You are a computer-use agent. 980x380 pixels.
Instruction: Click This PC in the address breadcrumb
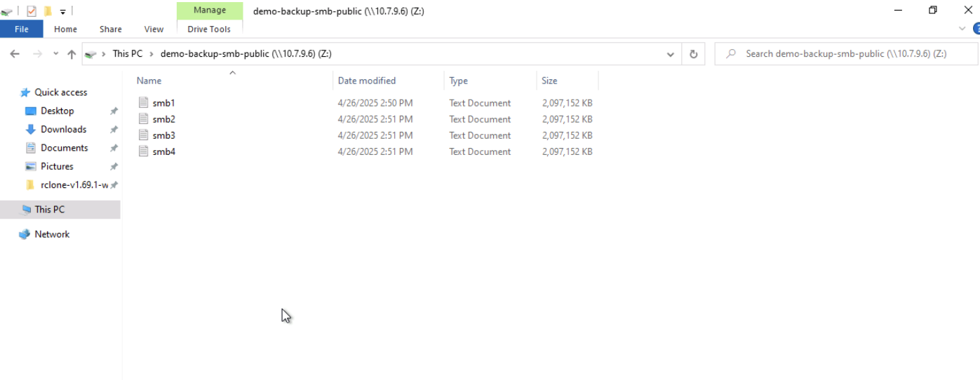pyautogui.click(x=127, y=54)
